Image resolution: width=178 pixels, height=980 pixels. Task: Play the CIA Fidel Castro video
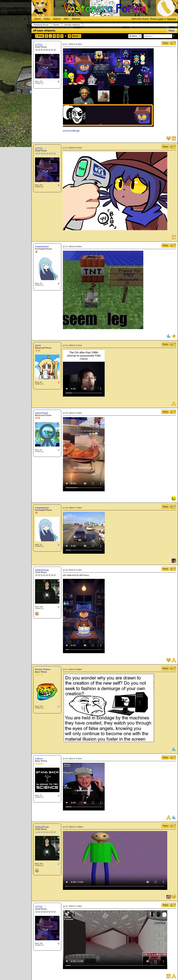tap(67, 388)
